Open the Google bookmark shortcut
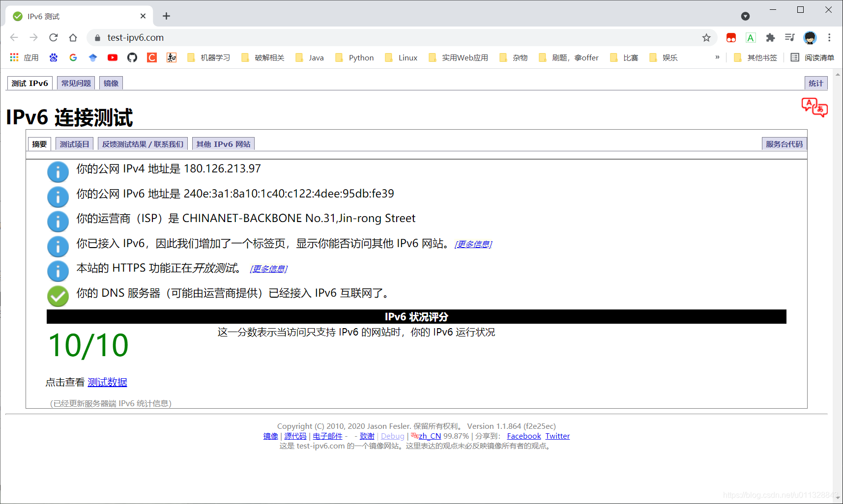Image resolution: width=843 pixels, height=504 pixels. point(73,57)
